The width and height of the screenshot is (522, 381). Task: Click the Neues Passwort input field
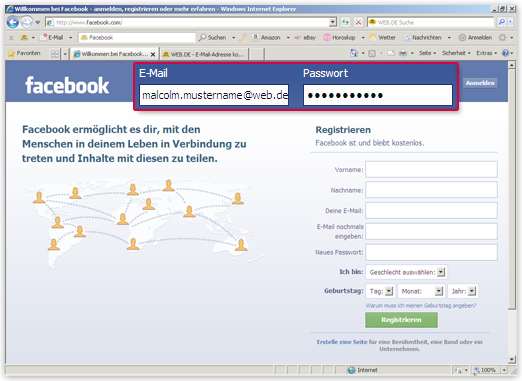[431, 252]
